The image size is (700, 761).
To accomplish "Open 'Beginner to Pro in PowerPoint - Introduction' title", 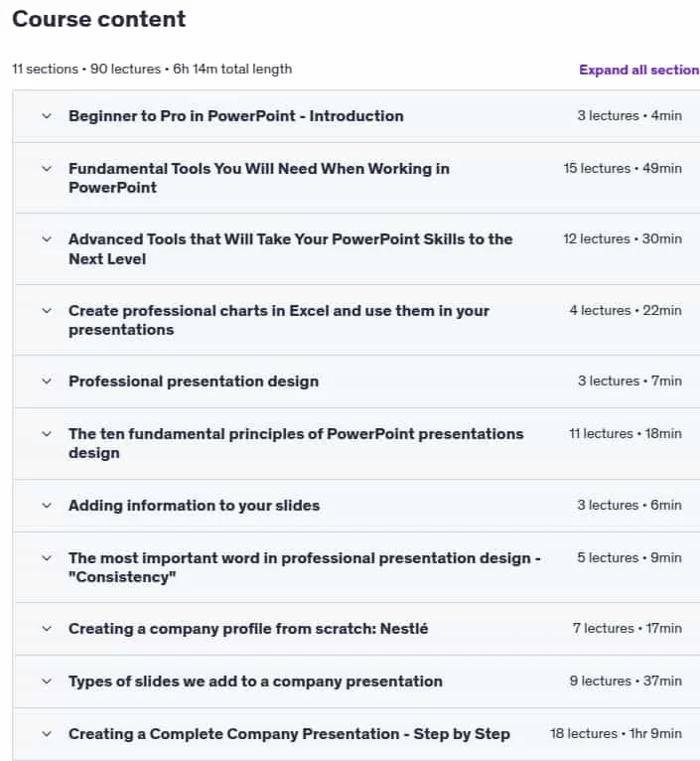I will pos(235,116).
